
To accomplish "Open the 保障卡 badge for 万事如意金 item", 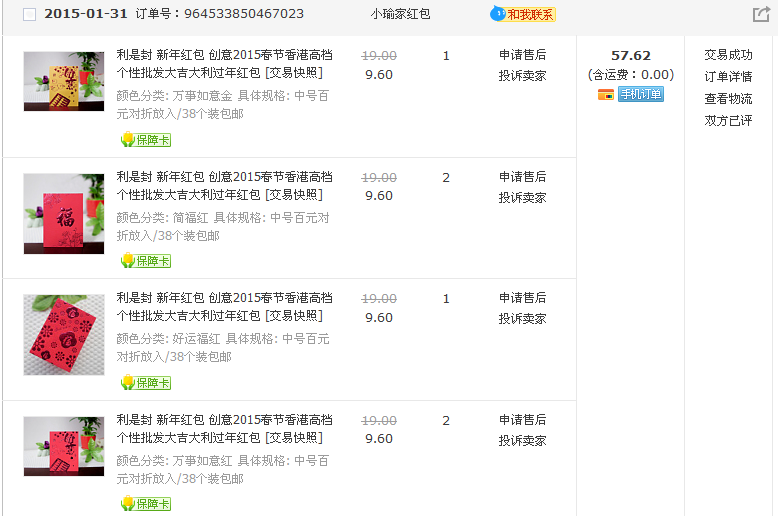I will point(145,140).
